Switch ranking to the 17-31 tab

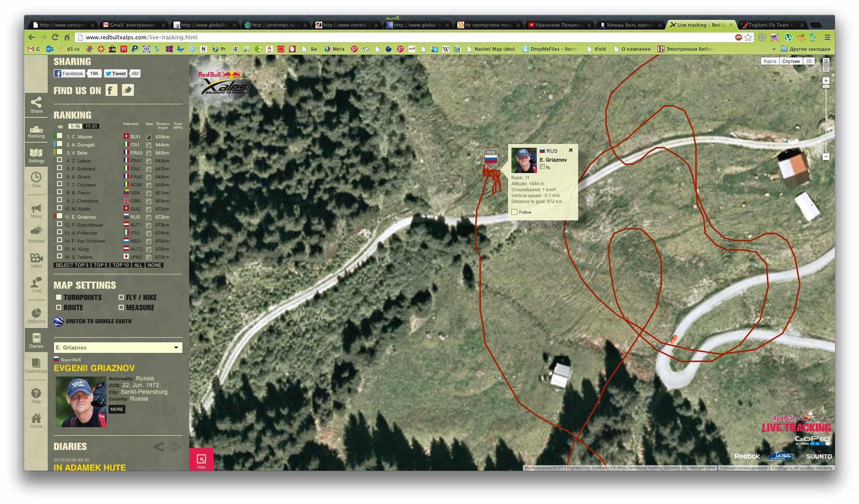[91, 126]
